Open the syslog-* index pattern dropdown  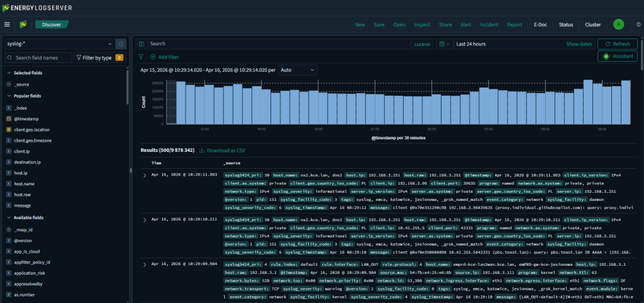tap(58, 44)
